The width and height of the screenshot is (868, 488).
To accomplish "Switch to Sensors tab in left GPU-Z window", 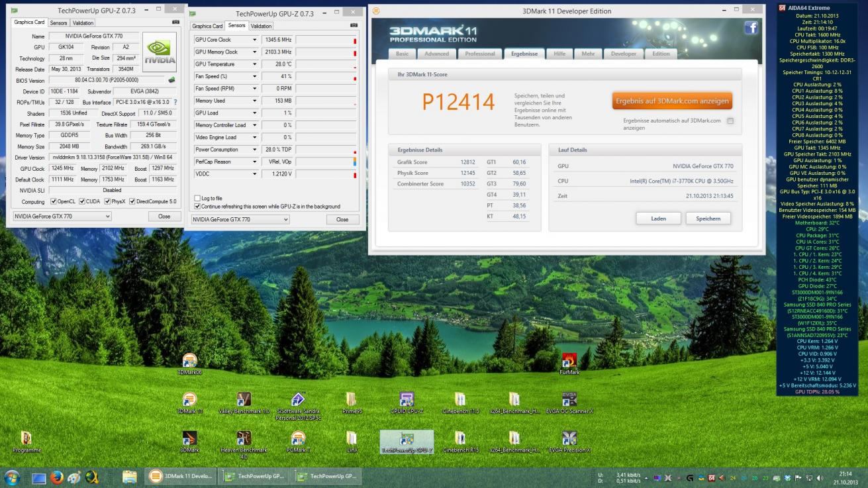I will 58,23.
